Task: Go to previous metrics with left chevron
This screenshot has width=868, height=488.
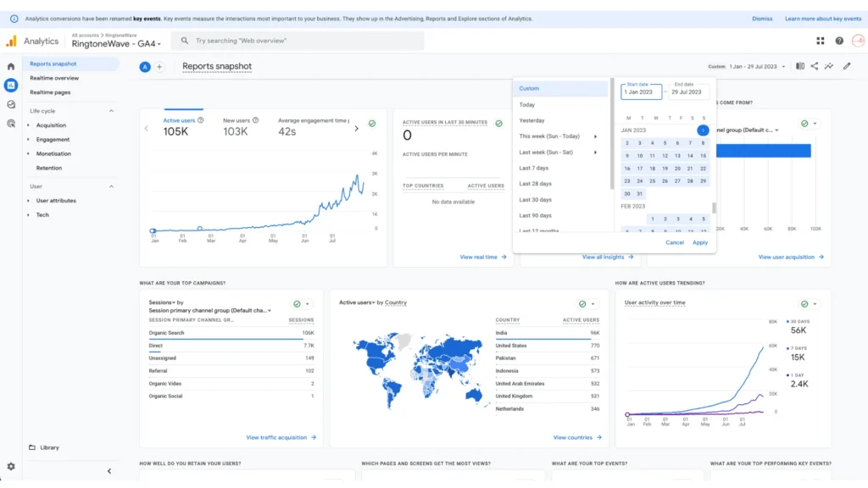Action: pos(146,129)
